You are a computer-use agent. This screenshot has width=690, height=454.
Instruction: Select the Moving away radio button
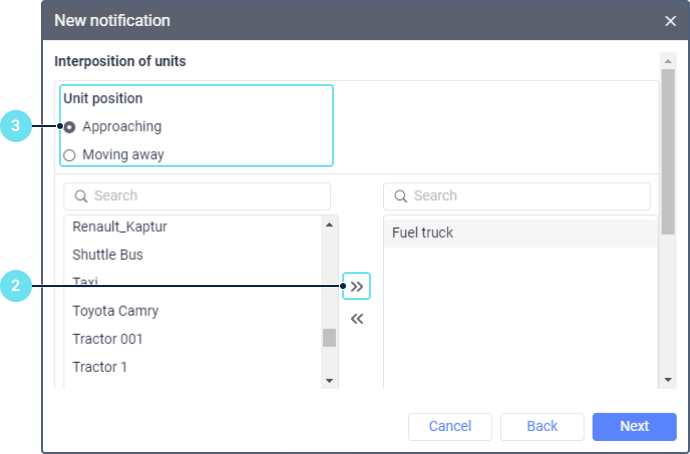pos(69,155)
